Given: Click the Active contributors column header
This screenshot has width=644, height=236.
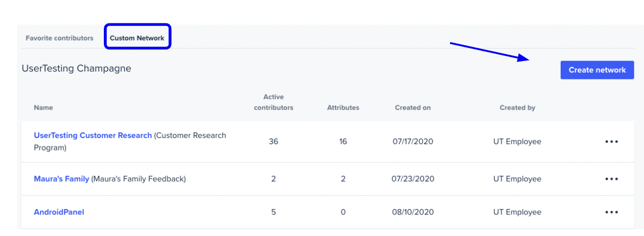Looking at the screenshot, I should (274, 102).
